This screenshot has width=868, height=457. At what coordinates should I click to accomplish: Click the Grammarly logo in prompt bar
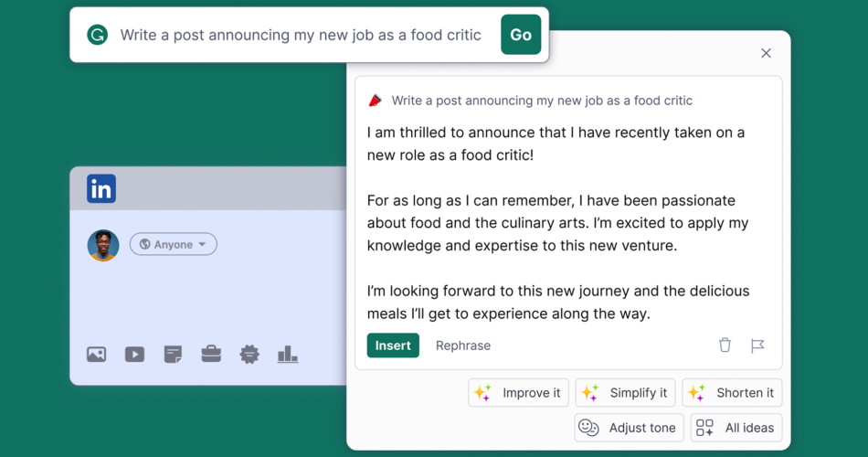(98, 35)
